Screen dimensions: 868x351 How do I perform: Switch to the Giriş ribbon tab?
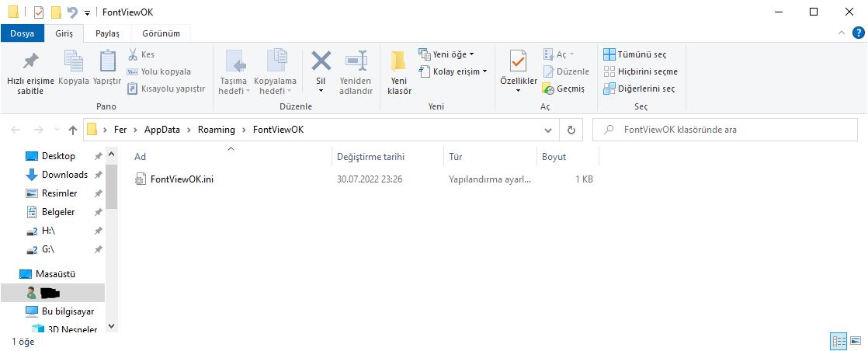pos(64,33)
